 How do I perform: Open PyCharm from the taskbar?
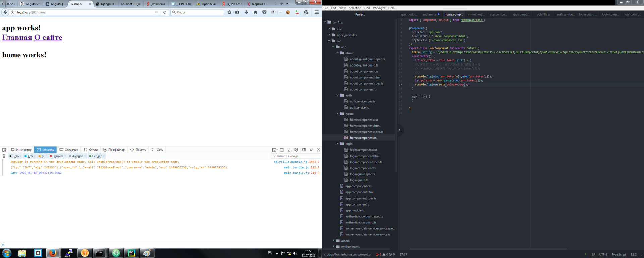click(x=131, y=253)
